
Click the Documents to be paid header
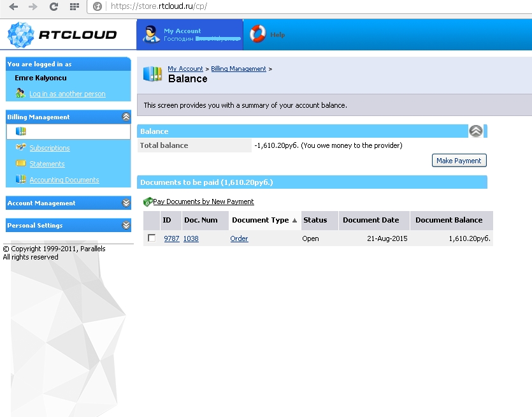(312, 182)
